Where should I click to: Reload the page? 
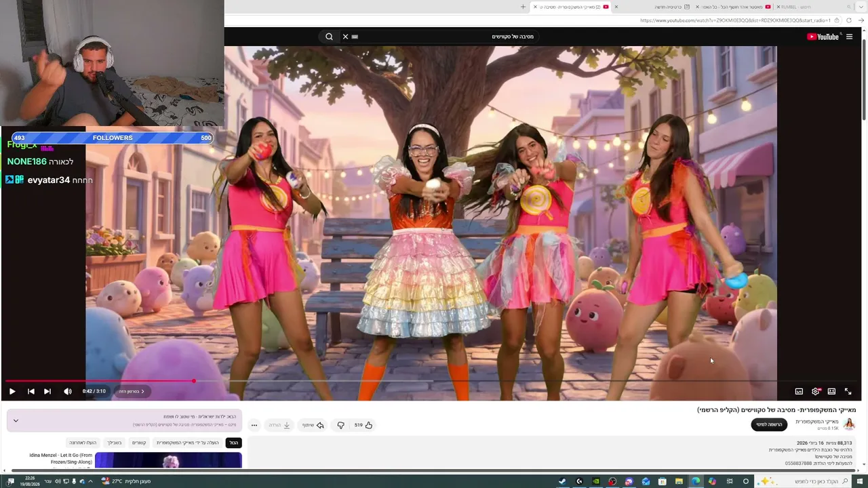(x=849, y=20)
